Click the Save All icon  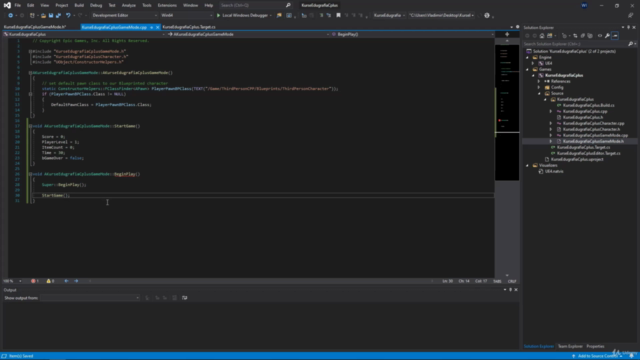(58, 16)
